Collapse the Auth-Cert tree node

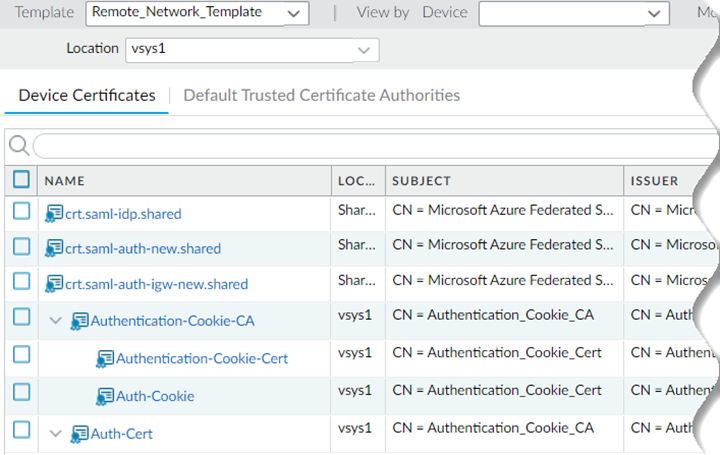[55, 434]
